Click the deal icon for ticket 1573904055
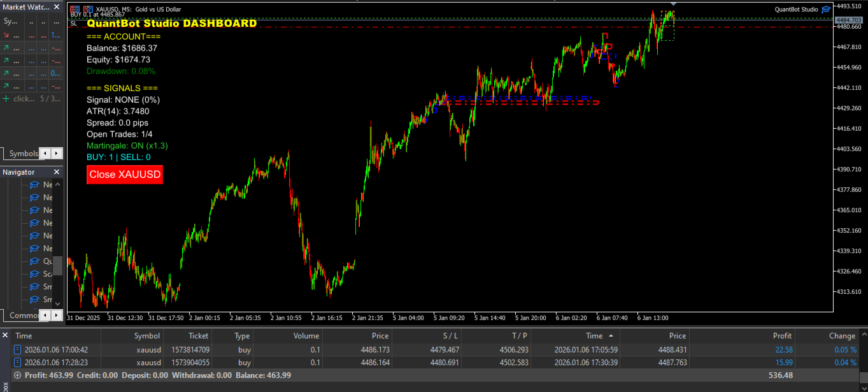 coord(17,362)
